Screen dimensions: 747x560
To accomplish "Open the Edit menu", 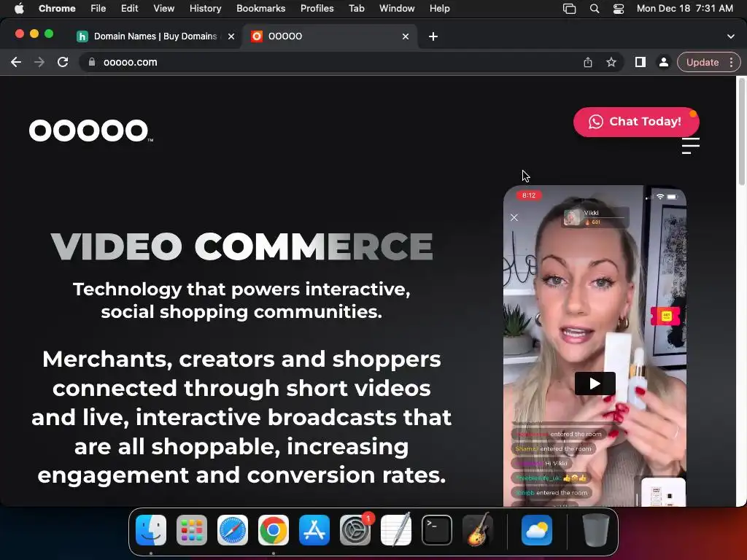I will (129, 8).
